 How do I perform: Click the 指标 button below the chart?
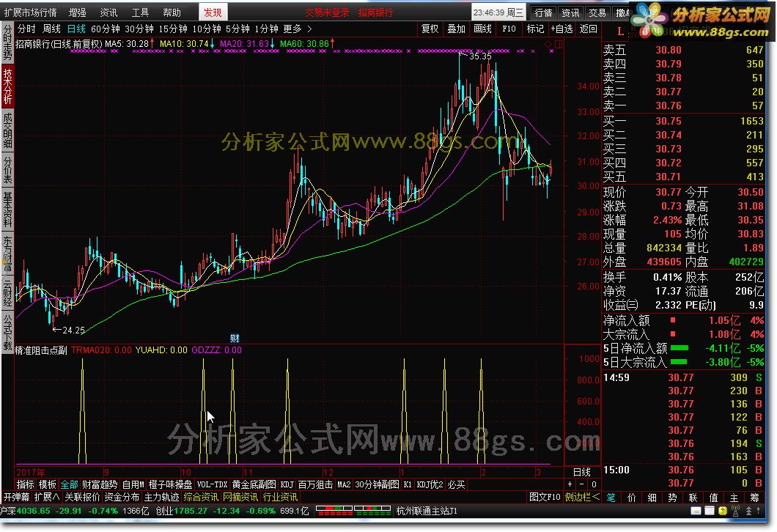point(26,484)
